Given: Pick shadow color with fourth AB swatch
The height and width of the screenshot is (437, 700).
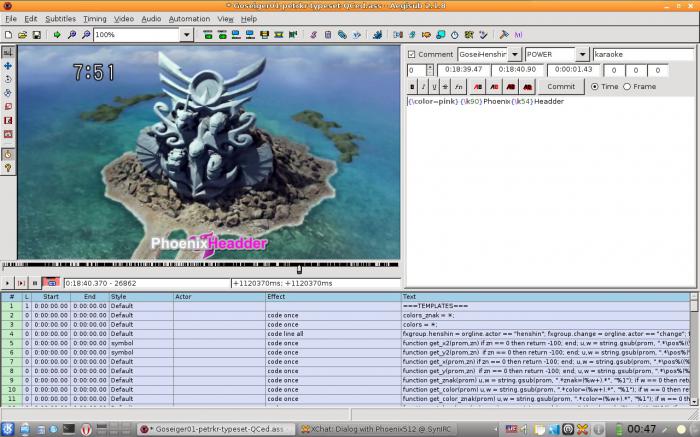Looking at the screenshot, I should click(527, 87).
